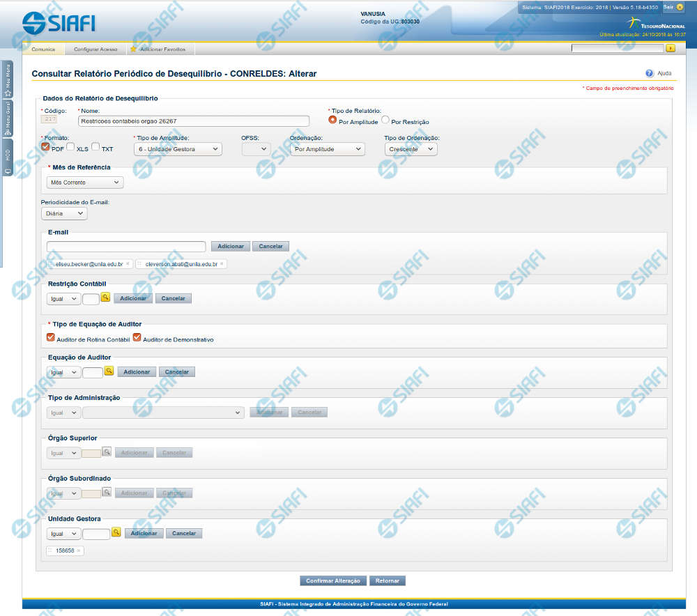Click the Adicionar Favoritos star icon
Viewport: 697px width, 616px height.
coord(133,49)
